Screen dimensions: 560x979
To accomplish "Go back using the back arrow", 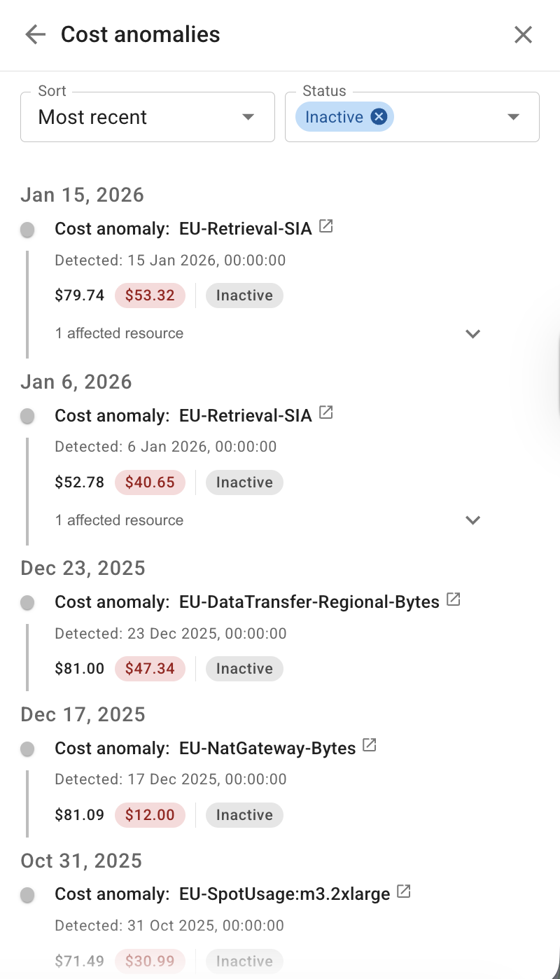I will 35,34.
